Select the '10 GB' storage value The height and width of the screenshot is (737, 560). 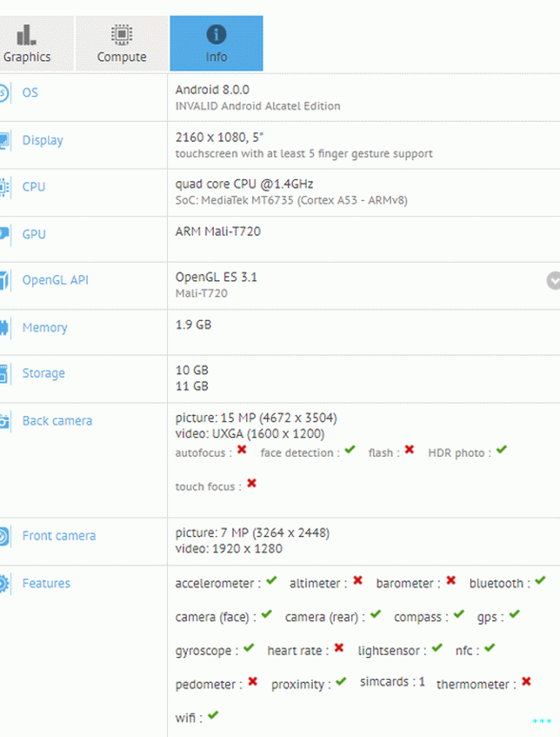click(191, 371)
